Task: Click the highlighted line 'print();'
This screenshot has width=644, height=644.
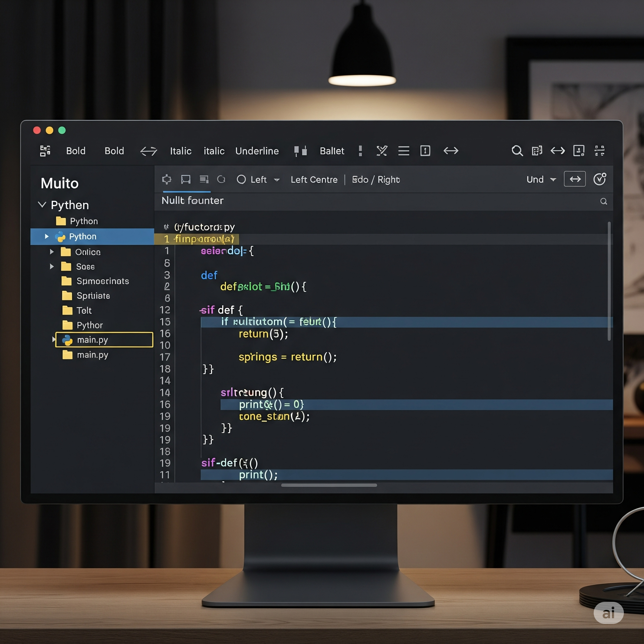Action: 407,475
